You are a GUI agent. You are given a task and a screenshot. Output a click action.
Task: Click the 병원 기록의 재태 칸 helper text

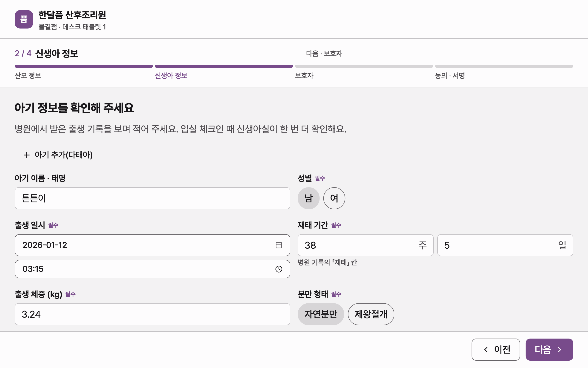coord(327,262)
